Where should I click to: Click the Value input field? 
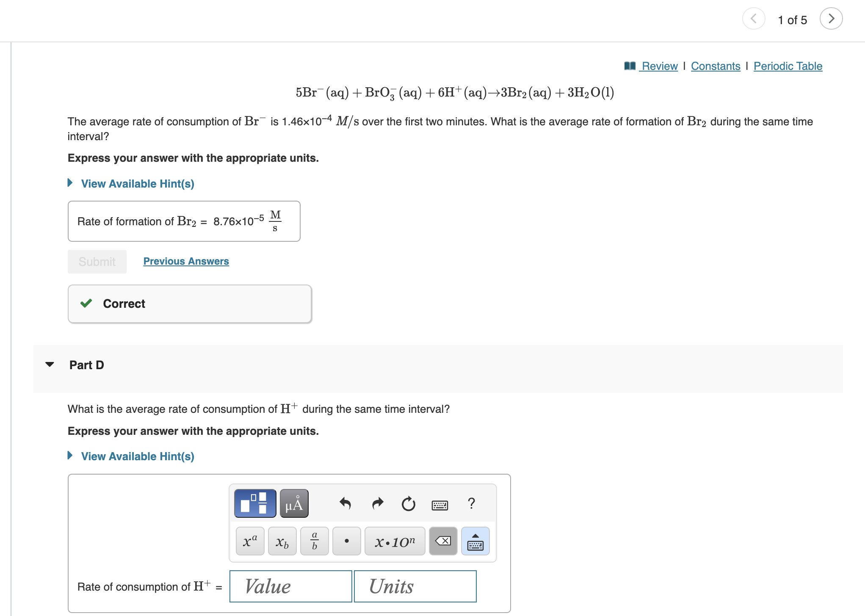click(x=290, y=586)
